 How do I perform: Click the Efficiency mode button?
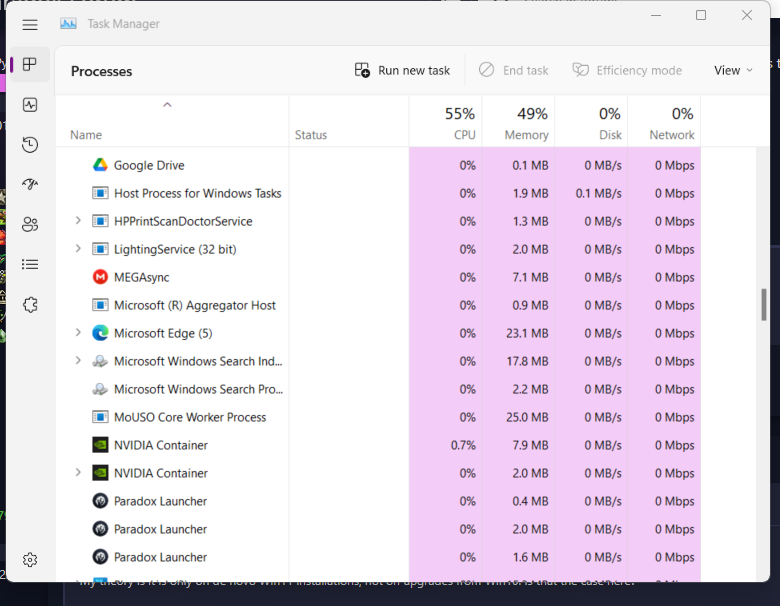tap(627, 70)
